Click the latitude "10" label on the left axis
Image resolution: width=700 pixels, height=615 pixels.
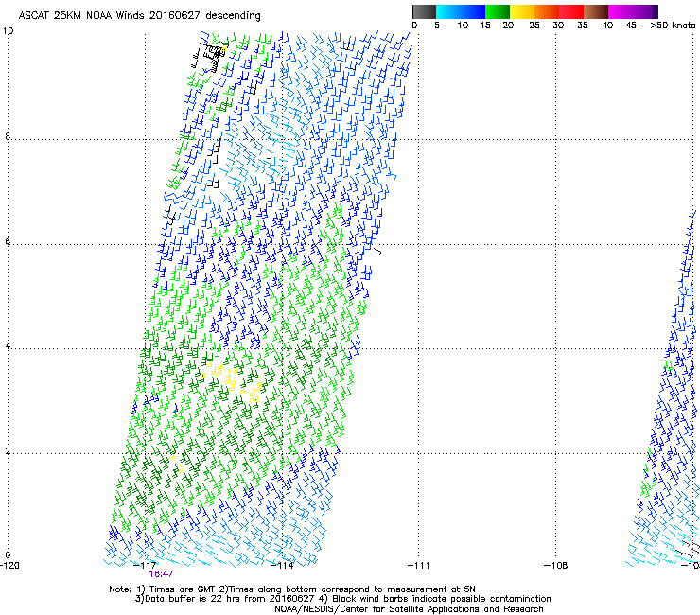point(8,31)
